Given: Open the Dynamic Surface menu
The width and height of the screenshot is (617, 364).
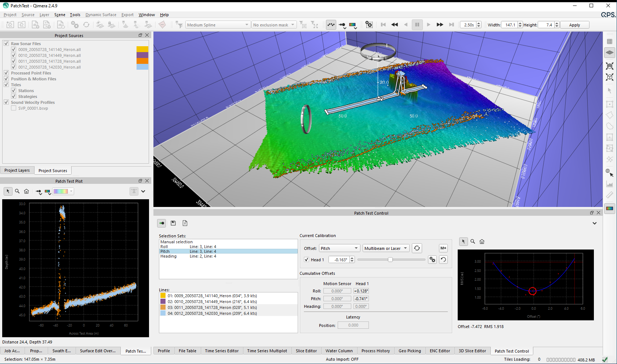Looking at the screenshot, I should [x=101, y=15].
